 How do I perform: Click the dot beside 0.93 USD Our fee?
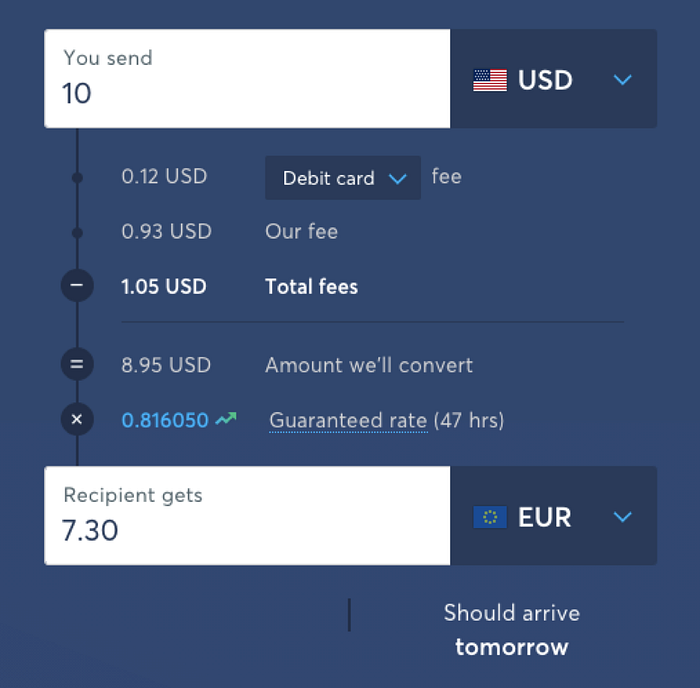(77, 233)
